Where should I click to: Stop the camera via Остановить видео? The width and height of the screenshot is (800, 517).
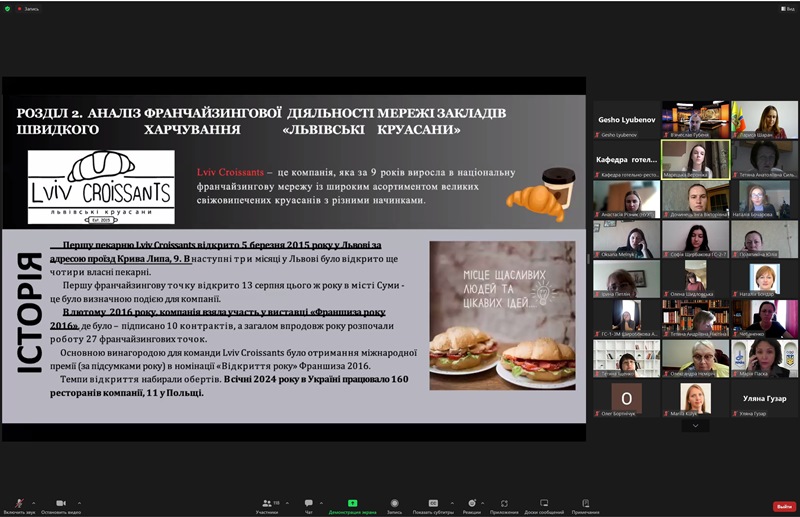pos(61,506)
